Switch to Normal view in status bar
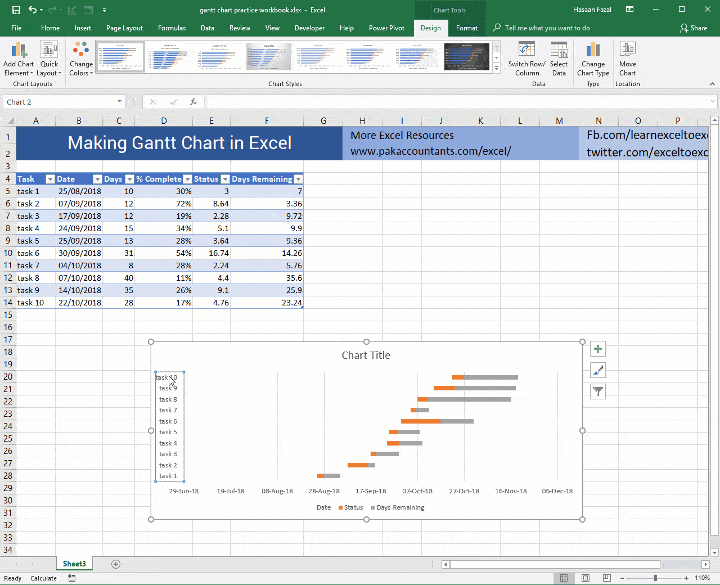Viewport: 720px width, 585px height. point(564,578)
